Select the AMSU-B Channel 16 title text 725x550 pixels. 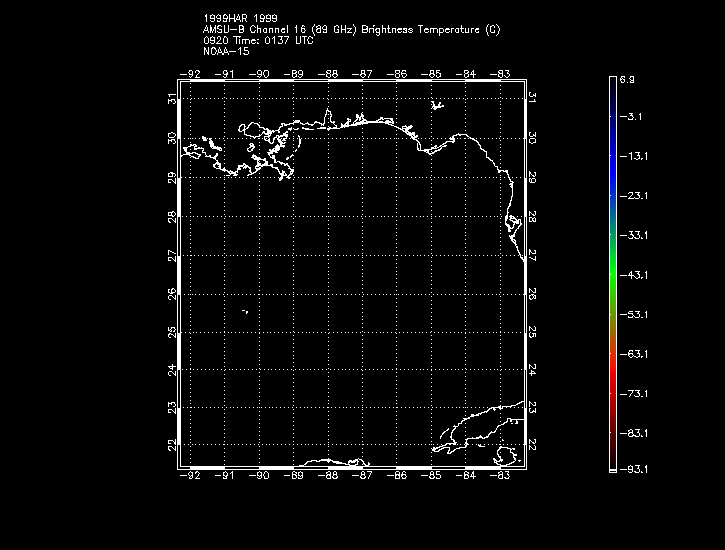351,30
